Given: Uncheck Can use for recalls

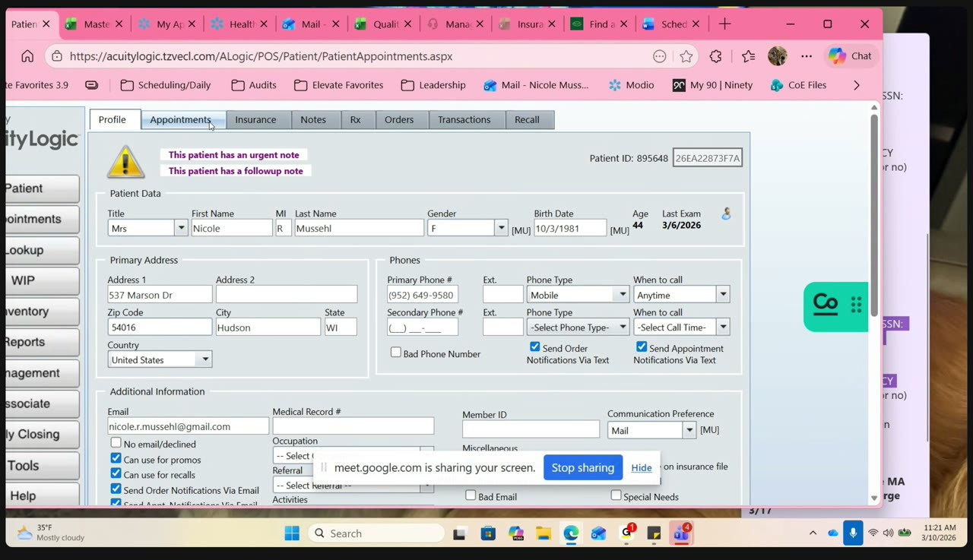Looking at the screenshot, I should [116, 473].
